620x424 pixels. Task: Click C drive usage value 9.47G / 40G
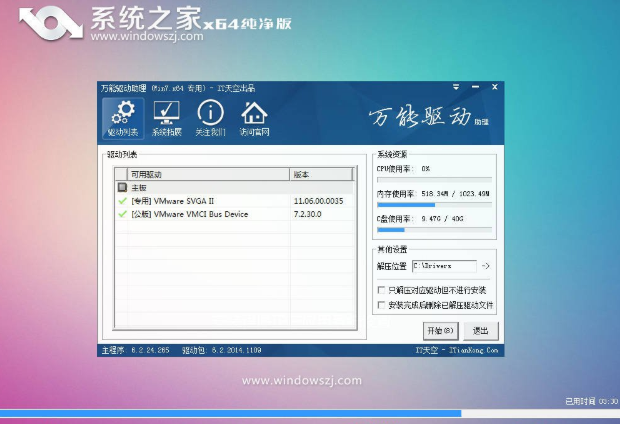442,219
